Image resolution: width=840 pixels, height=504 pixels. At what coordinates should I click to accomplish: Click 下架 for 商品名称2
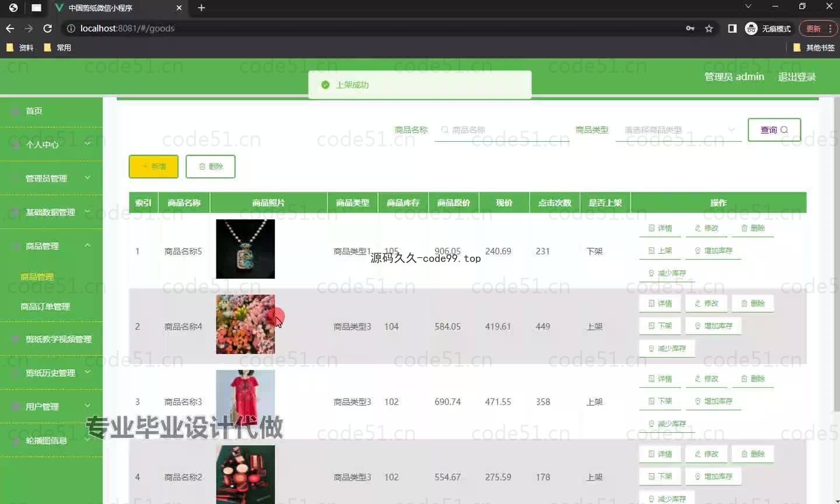click(x=660, y=477)
